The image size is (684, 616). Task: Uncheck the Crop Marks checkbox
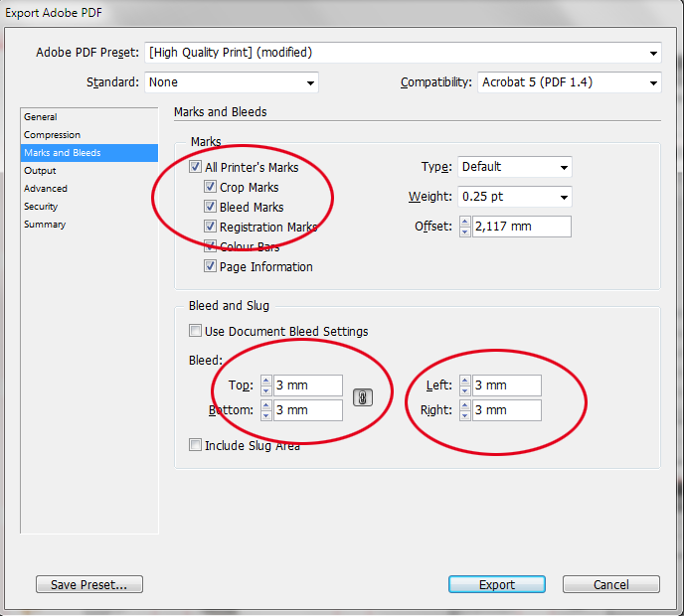click(210, 187)
